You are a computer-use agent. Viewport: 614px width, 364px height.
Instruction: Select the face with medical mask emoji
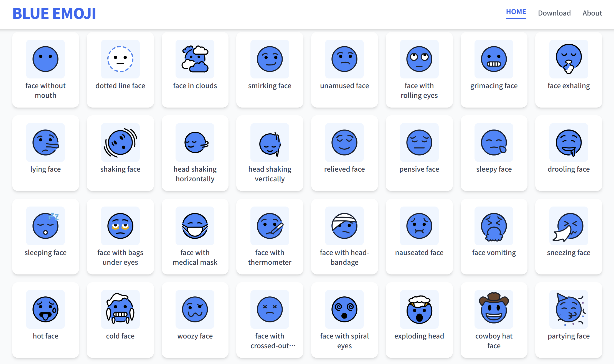[195, 226]
